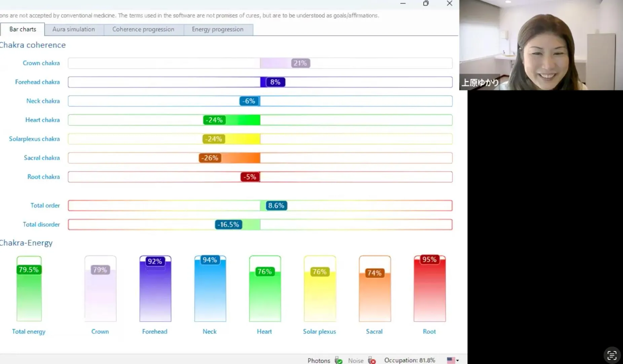Click the Total disorder label

click(x=41, y=224)
